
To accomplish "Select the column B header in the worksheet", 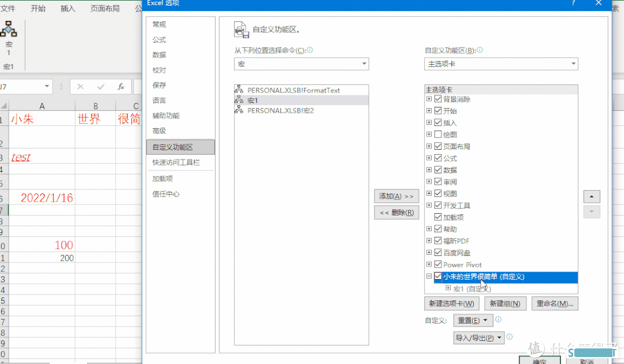I will point(95,106).
